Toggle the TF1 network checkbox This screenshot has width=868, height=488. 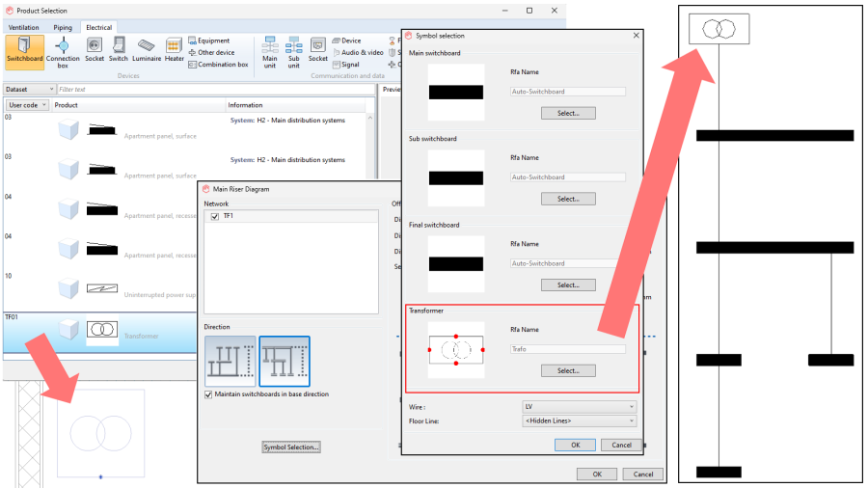click(215, 216)
